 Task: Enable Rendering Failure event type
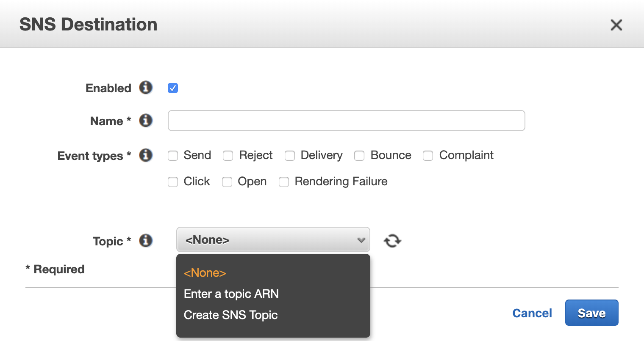click(284, 182)
